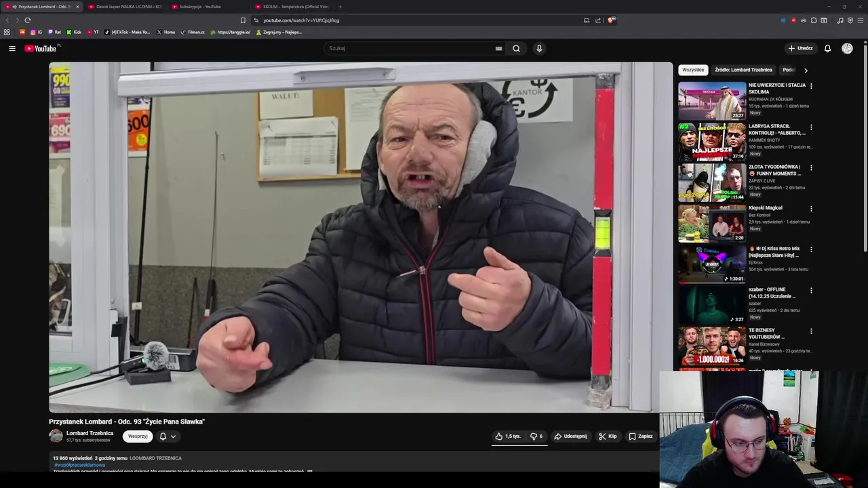Go to YouTube home via logo
Viewport: 868px width, 488px height.
coord(41,48)
